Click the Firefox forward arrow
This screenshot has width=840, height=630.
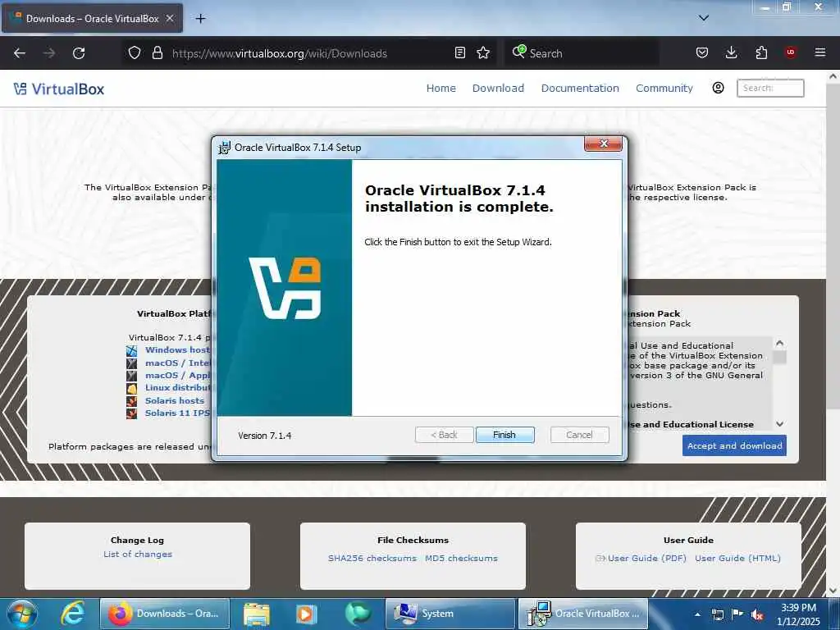[49, 53]
